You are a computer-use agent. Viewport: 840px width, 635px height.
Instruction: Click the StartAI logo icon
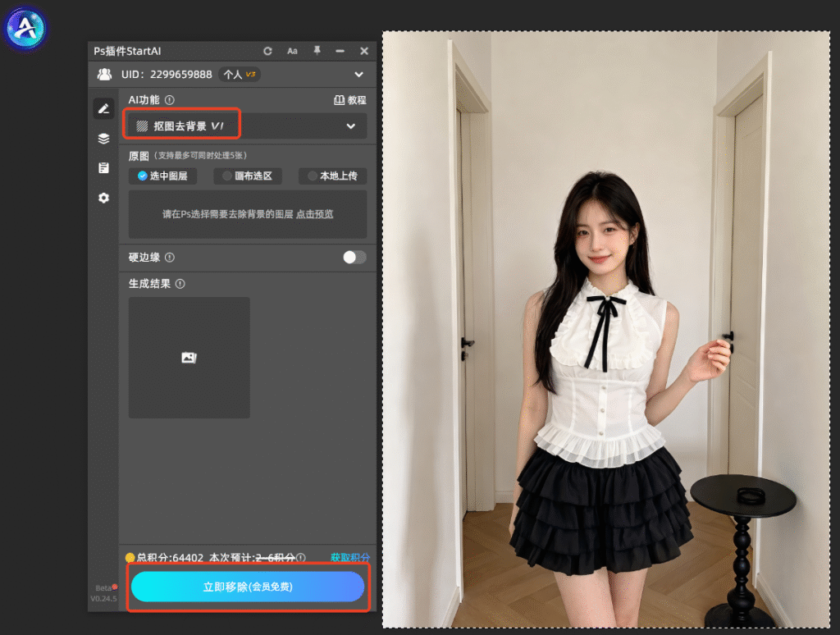click(25, 29)
